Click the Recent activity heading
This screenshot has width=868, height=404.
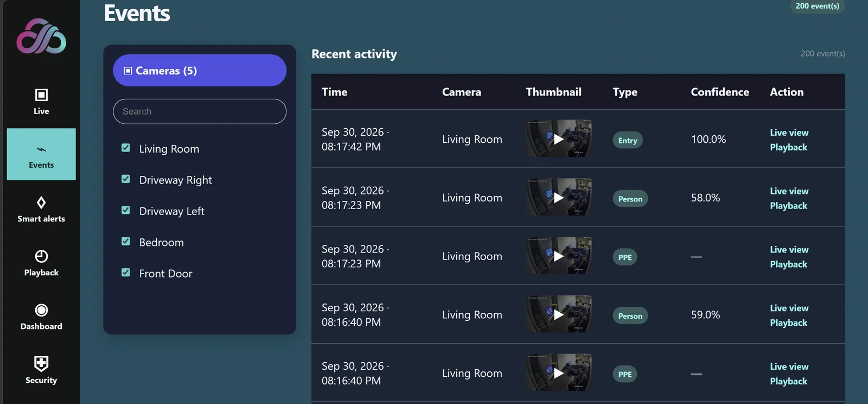(354, 54)
